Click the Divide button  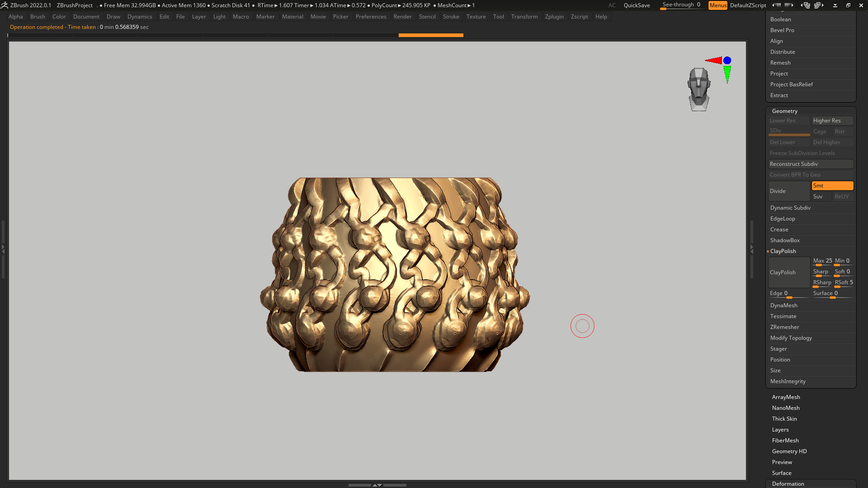[x=789, y=191]
